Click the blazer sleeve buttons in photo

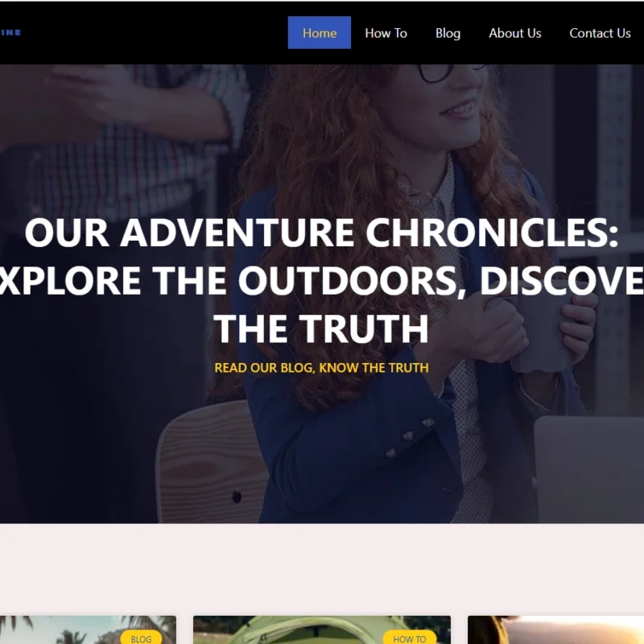[409, 436]
